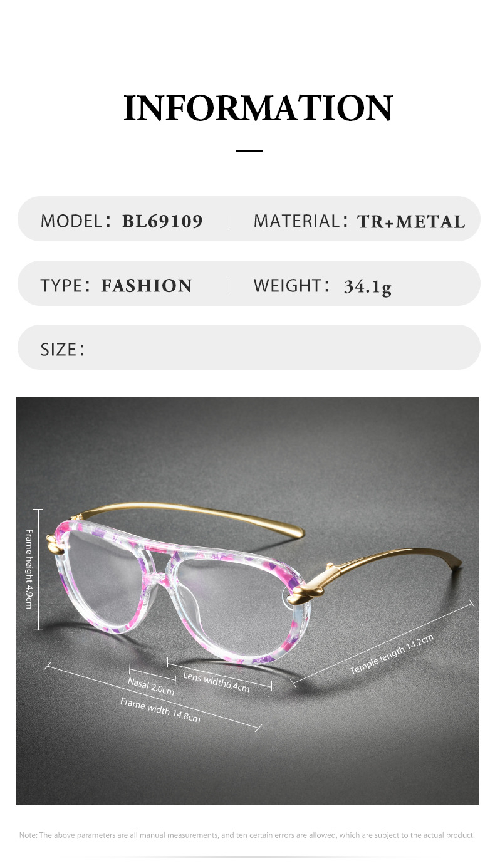This screenshot has height=868, width=495.
Task: Click the Frame height 4.9cm annotation
Action: [29, 569]
